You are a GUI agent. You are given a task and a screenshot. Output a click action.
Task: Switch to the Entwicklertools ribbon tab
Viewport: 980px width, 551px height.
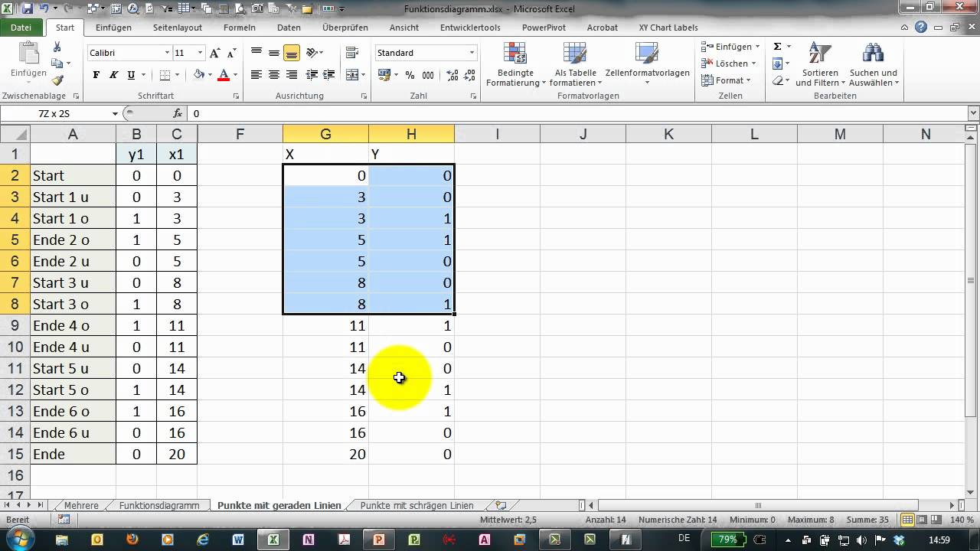pyautogui.click(x=470, y=28)
